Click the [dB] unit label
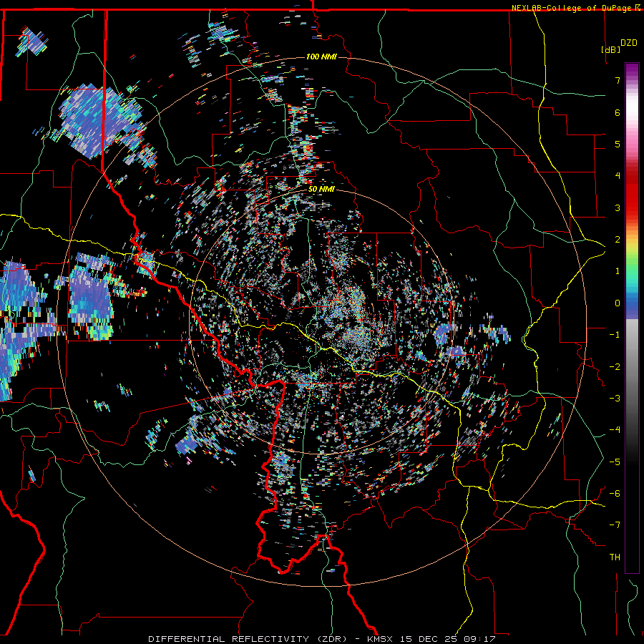Viewport: 644px width, 644px height. point(610,49)
